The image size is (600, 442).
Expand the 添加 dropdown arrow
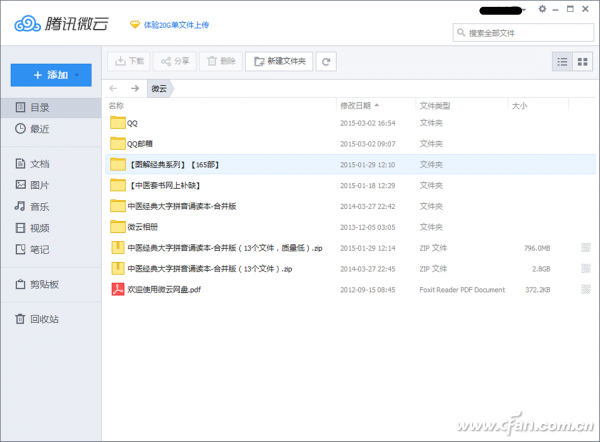[77, 75]
